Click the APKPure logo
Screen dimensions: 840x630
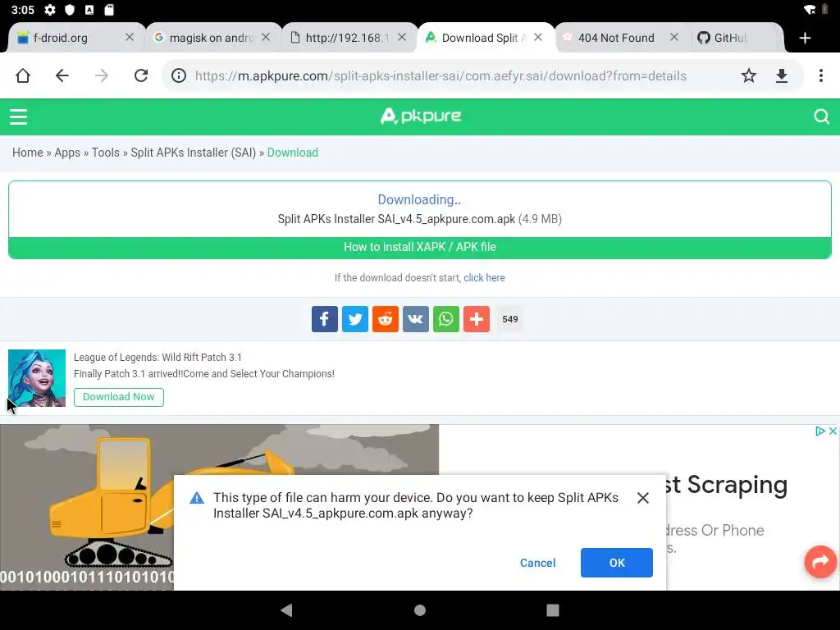tap(421, 116)
